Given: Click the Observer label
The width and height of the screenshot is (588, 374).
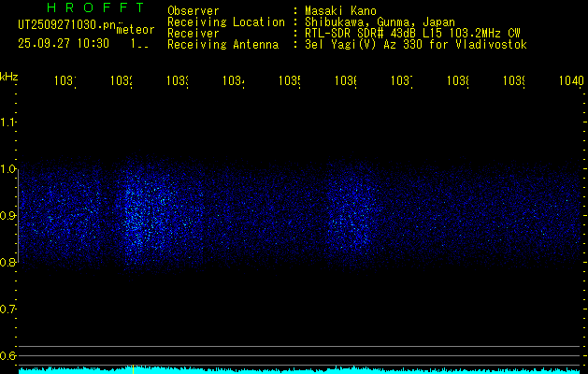Looking at the screenshot, I should pyautogui.click(x=194, y=10).
